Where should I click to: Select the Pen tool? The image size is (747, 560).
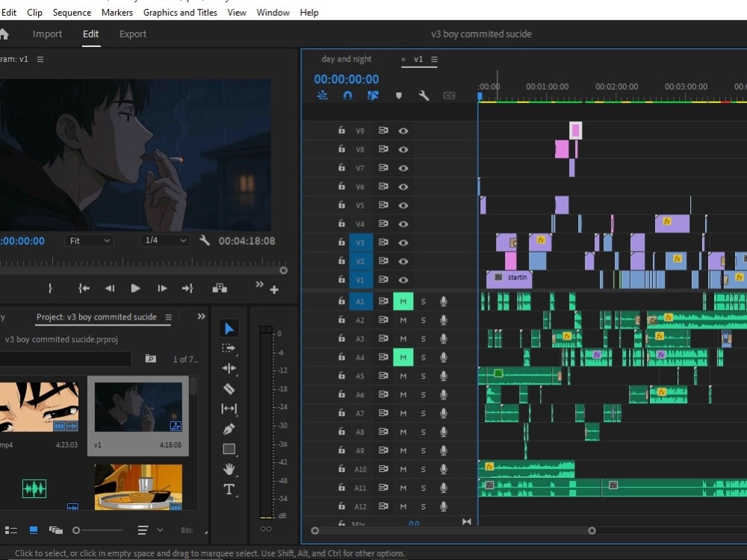point(229,429)
